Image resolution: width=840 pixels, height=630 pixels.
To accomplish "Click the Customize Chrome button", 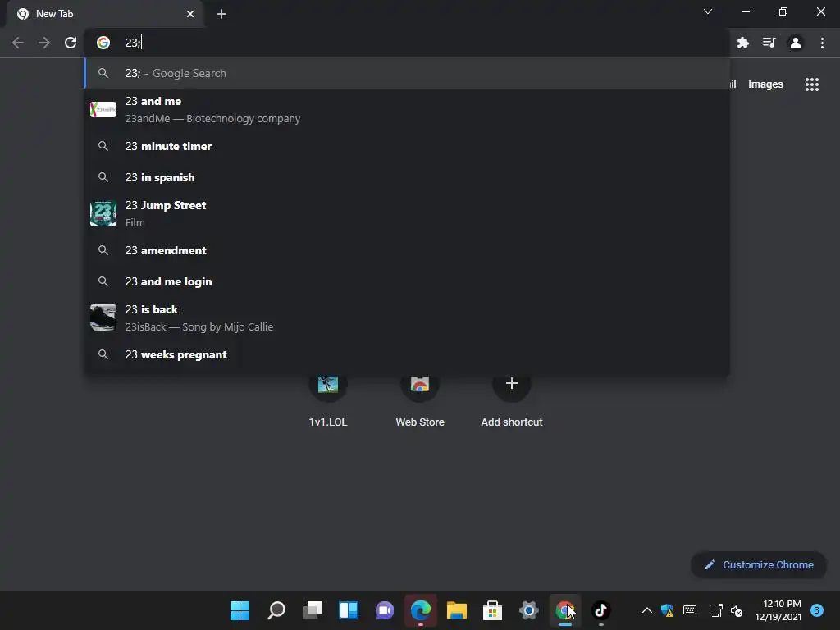I will click(759, 564).
